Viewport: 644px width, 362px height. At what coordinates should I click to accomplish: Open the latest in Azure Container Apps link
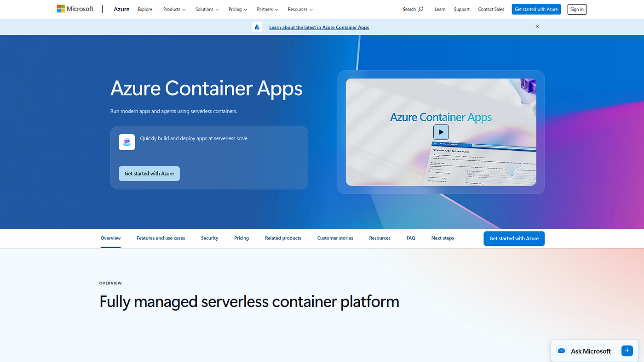pyautogui.click(x=319, y=28)
